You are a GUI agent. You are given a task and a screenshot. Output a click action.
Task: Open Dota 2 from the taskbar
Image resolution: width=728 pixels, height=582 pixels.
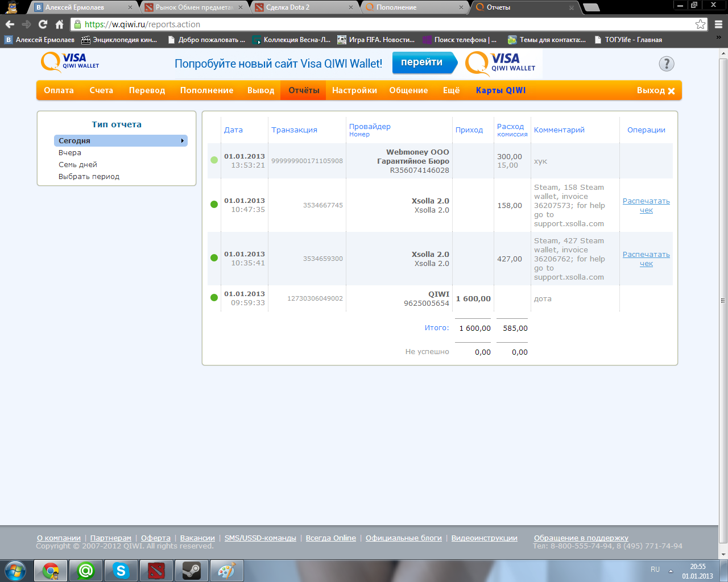pos(156,571)
